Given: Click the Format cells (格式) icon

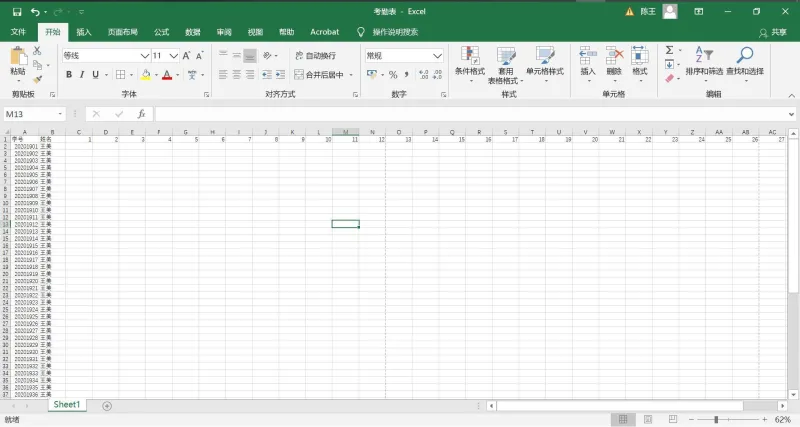Looking at the screenshot, I should pyautogui.click(x=640, y=55).
